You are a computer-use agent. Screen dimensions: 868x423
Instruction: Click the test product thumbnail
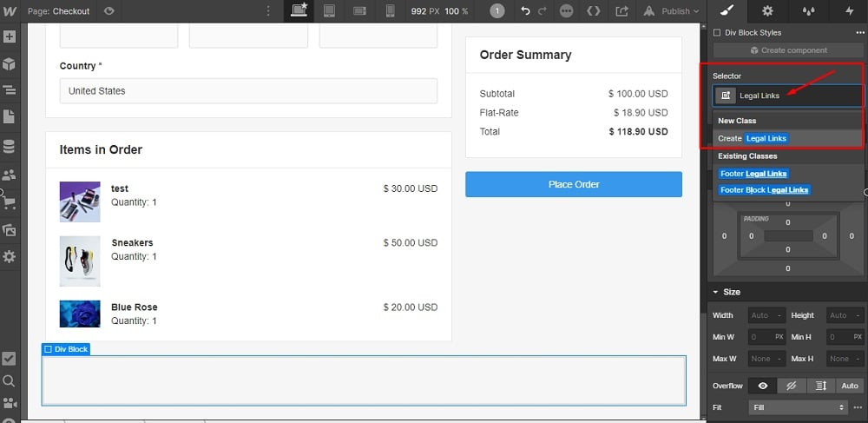[x=80, y=202]
